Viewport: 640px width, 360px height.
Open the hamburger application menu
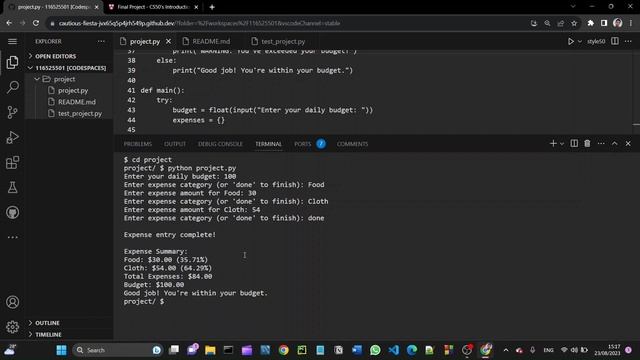13,41
